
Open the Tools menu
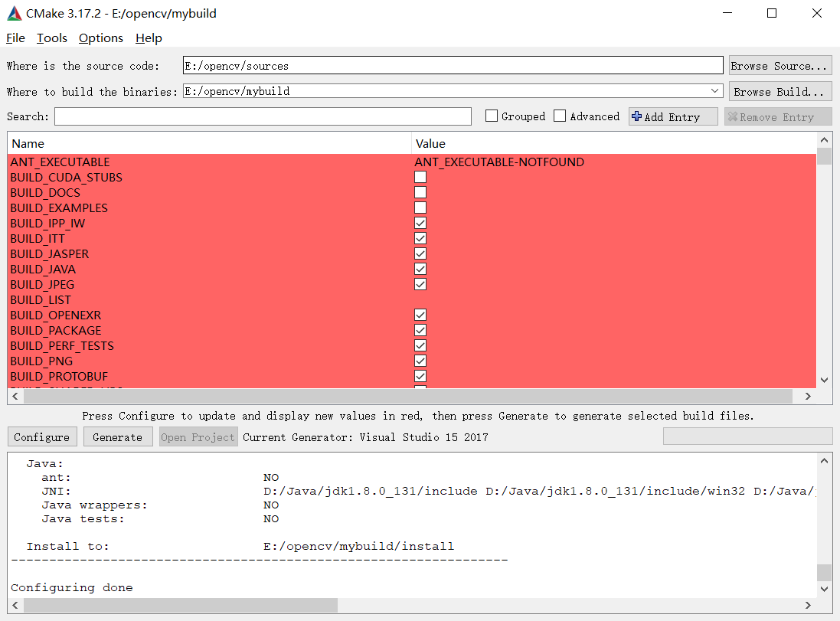pyautogui.click(x=52, y=38)
